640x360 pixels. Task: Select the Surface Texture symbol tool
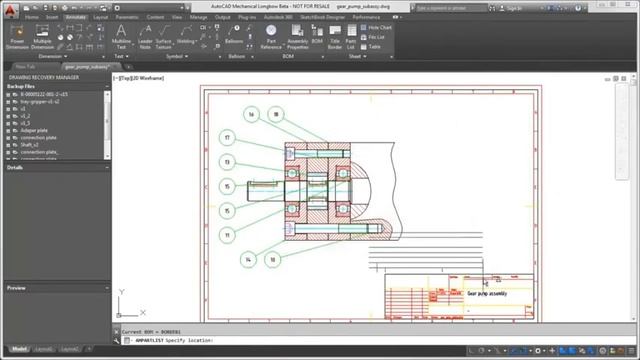coord(164,37)
